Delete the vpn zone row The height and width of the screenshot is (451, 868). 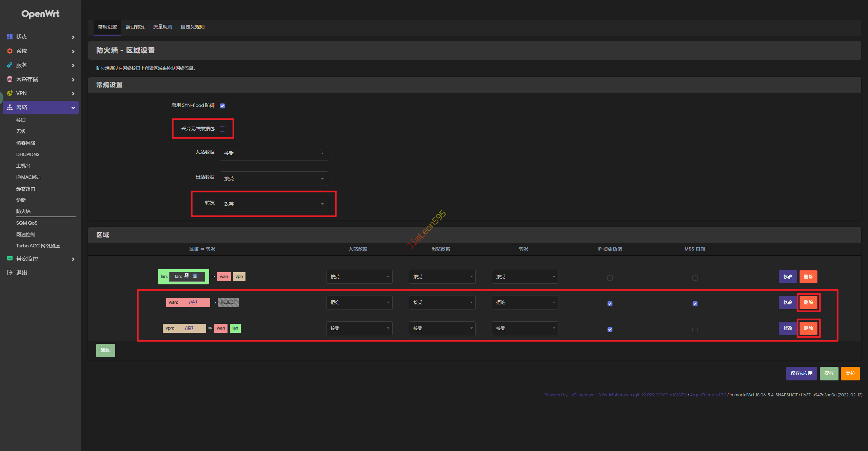808,328
